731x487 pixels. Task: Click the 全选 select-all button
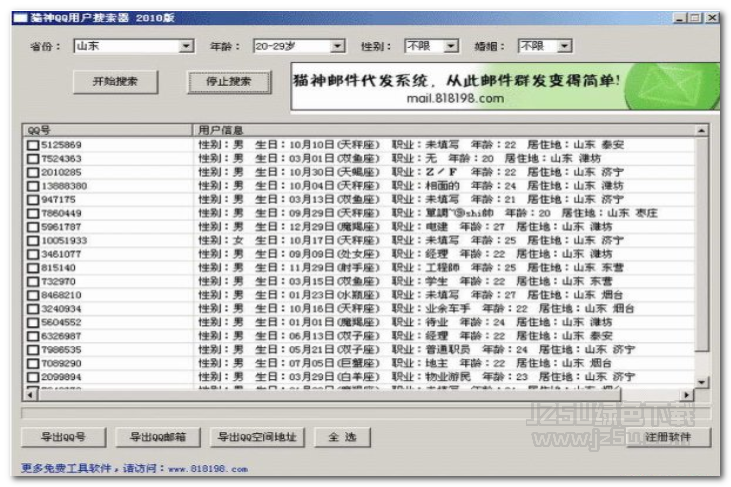tap(342, 437)
